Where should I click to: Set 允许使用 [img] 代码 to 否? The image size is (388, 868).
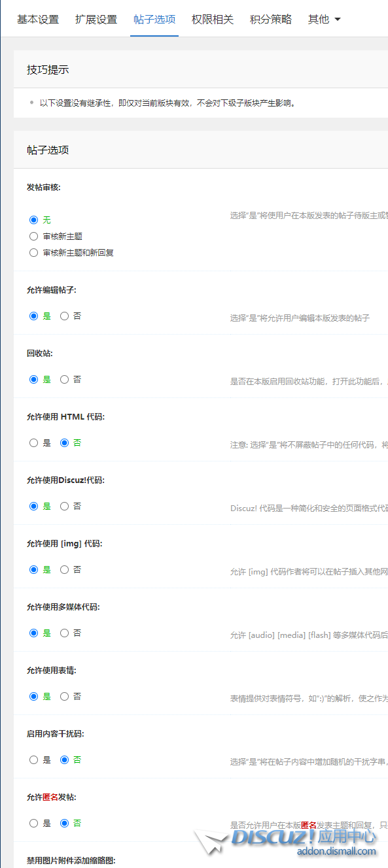click(x=64, y=570)
